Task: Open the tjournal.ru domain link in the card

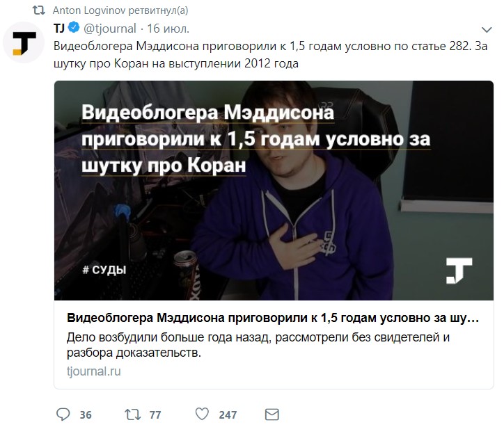Action: 94,371
